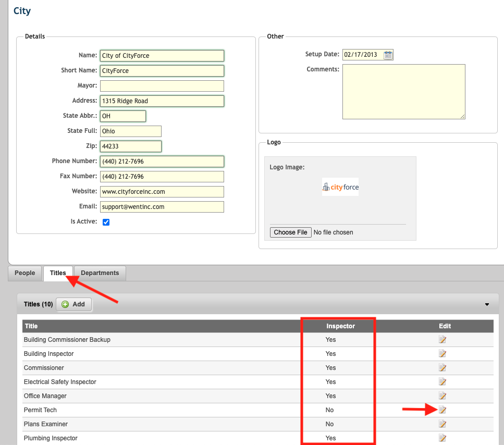The image size is (504, 445).
Task: Click the cityforce logo image
Action: (340, 187)
